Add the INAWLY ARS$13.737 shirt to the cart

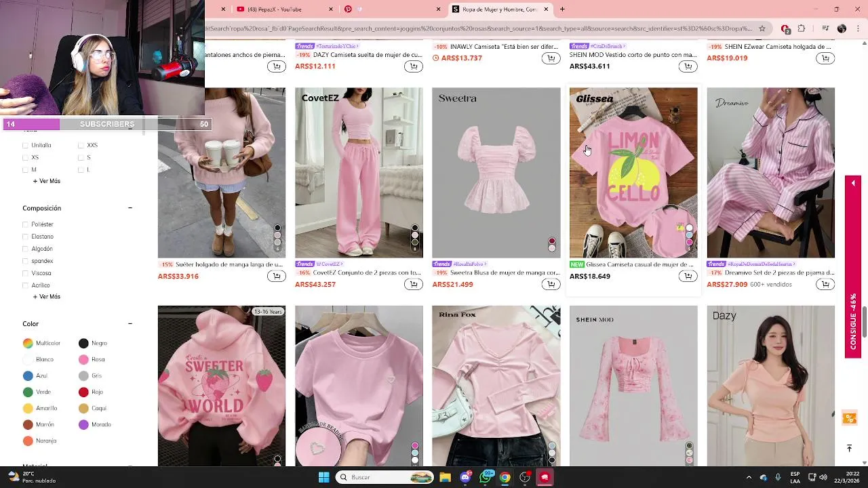pyautogui.click(x=551, y=58)
